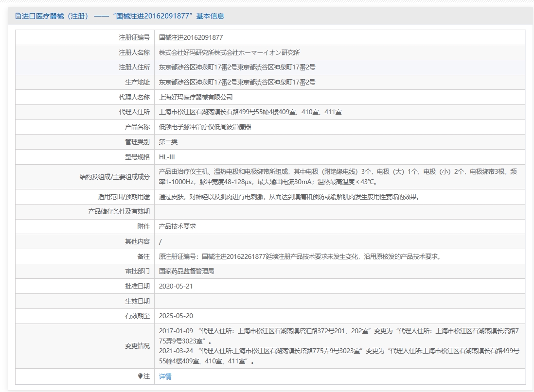
Task: Click the document icon before 进口医疗器械 header
Action: [18, 16]
